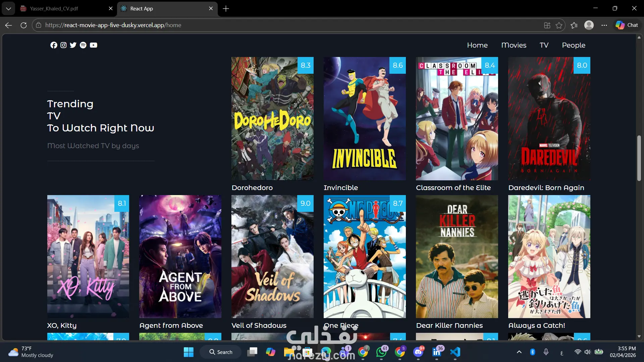The height and width of the screenshot is (362, 644).
Task: Click the Instagram icon in header
Action: (63, 45)
